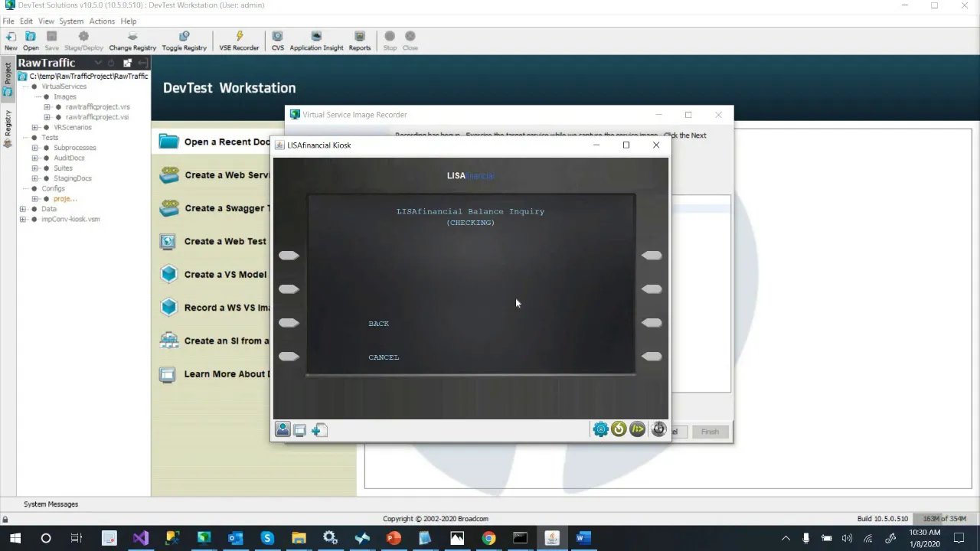Click the side button next to BACK

[x=289, y=323]
